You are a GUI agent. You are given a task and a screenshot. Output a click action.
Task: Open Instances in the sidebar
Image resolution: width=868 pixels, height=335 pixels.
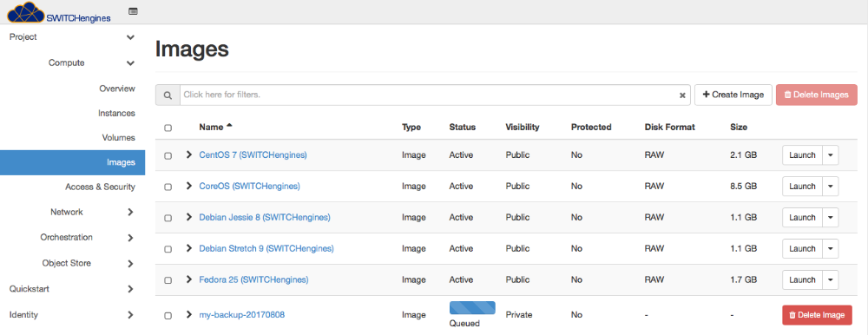116,113
